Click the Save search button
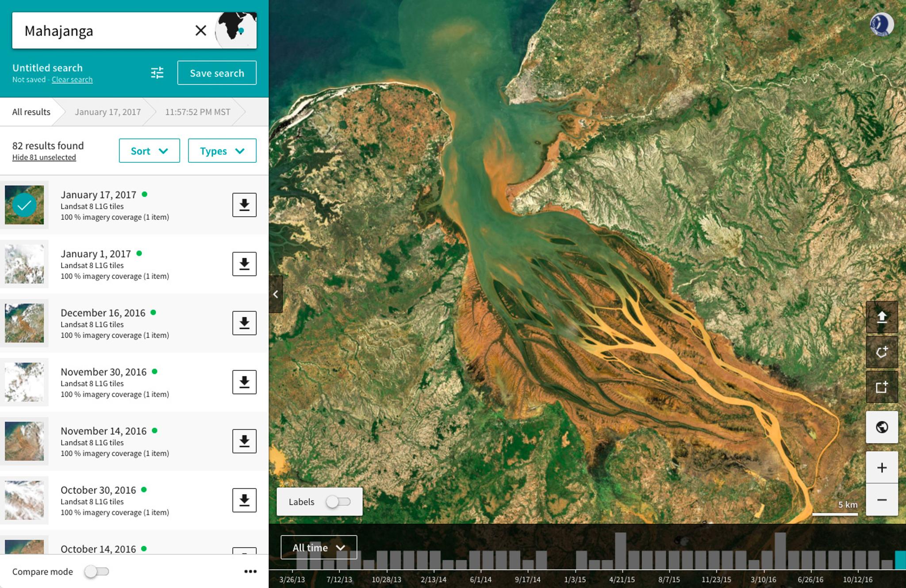 217,73
